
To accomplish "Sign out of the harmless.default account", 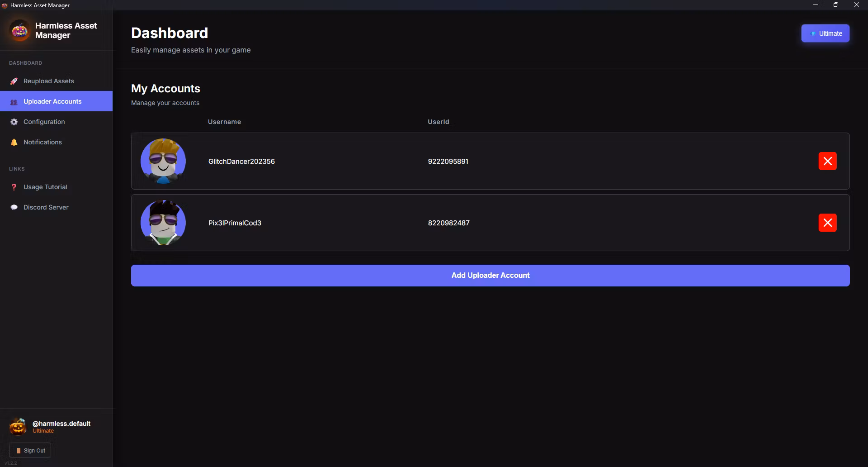I will (30, 450).
